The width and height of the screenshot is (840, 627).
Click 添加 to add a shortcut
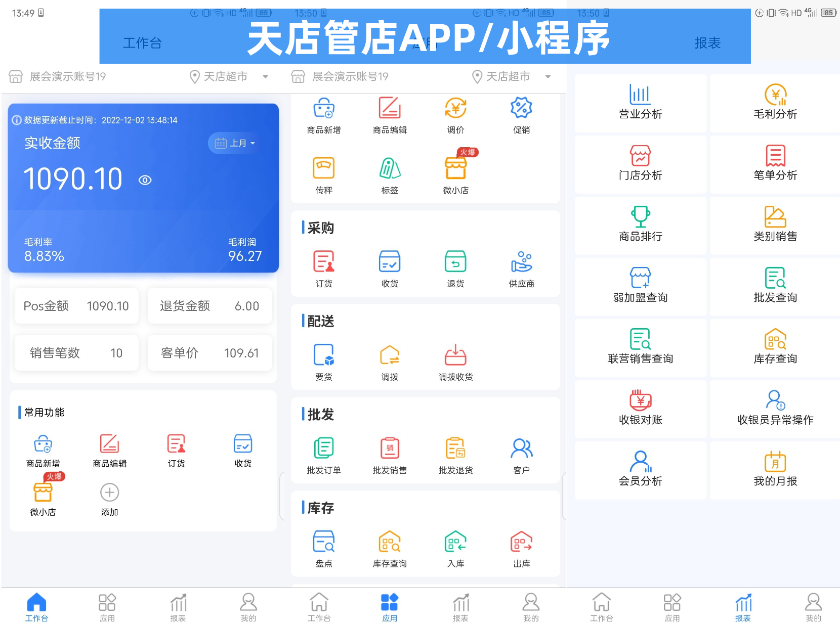[x=109, y=499]
